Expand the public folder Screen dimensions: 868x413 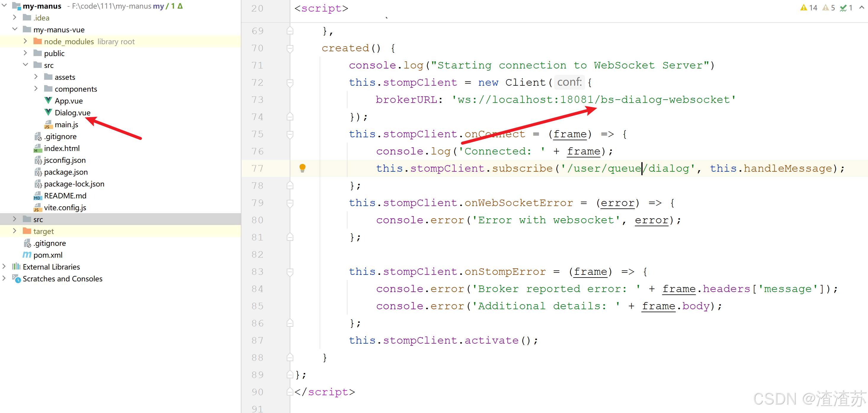[x=25, y=53]
